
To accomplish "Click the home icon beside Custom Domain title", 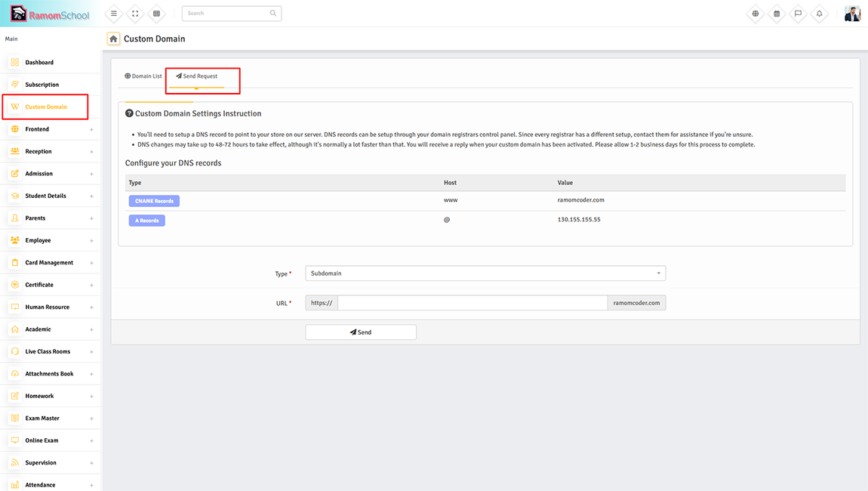I will coord(113,39).
